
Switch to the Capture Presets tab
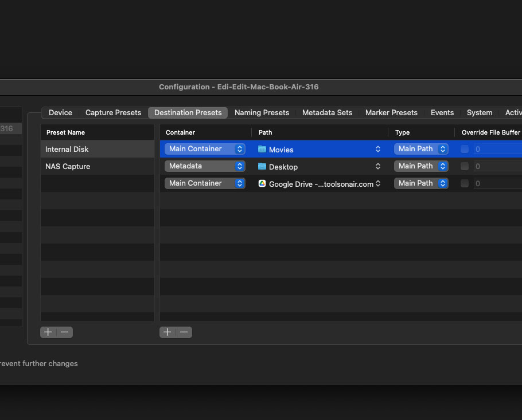[113, 113]
